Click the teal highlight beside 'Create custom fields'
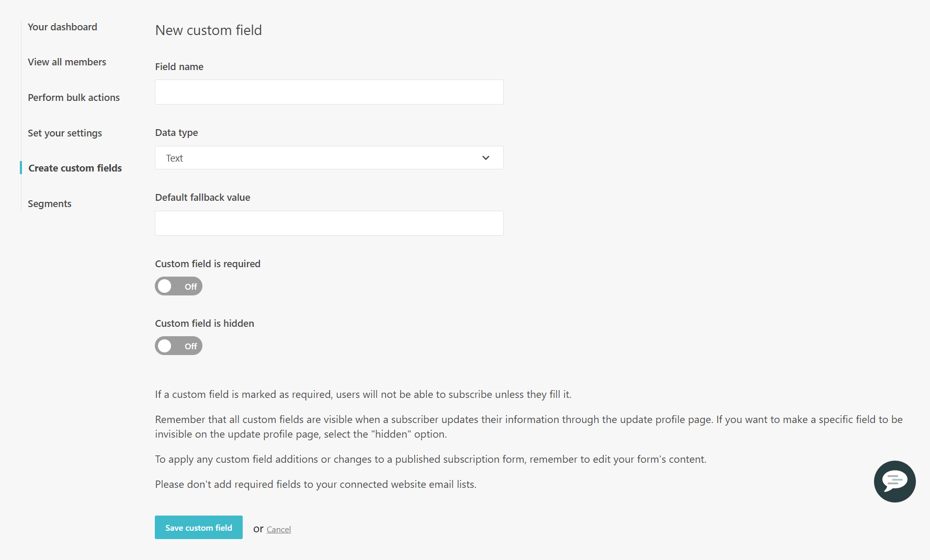Screen dimensions: 930x560 [20, 167]
